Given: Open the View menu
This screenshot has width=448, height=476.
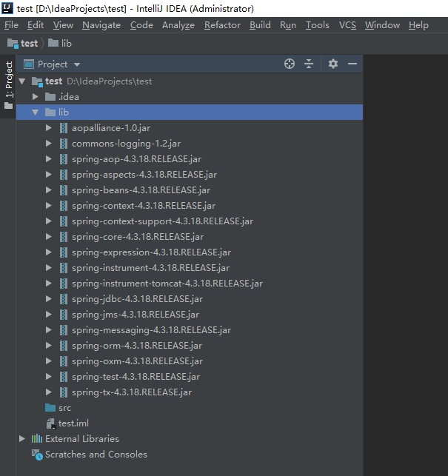Looking at the screenshot, I should pos(63,25).
